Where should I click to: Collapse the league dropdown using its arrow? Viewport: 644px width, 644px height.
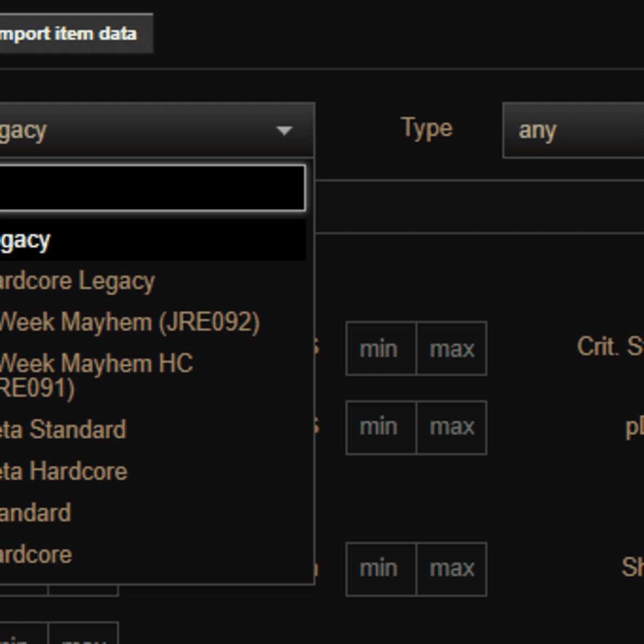pos(284,130)
